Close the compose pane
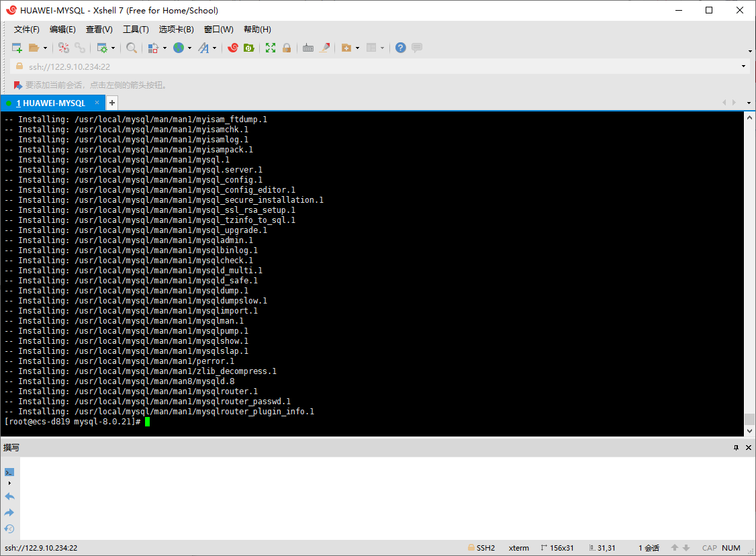The height and width of the screenshot is (556, 756). pos(749,447)
